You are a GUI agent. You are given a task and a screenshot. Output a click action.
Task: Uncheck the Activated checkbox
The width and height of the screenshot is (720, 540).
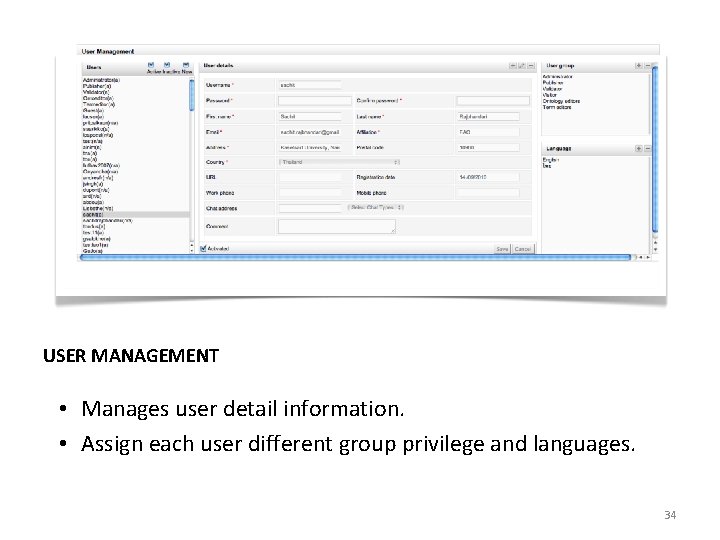point(203,248)
